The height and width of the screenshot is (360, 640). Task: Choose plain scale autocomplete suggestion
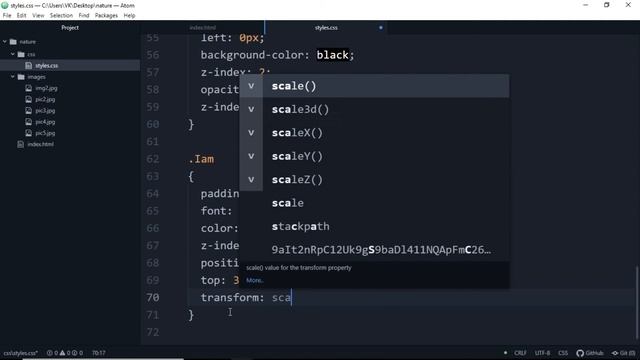(374, 203)
